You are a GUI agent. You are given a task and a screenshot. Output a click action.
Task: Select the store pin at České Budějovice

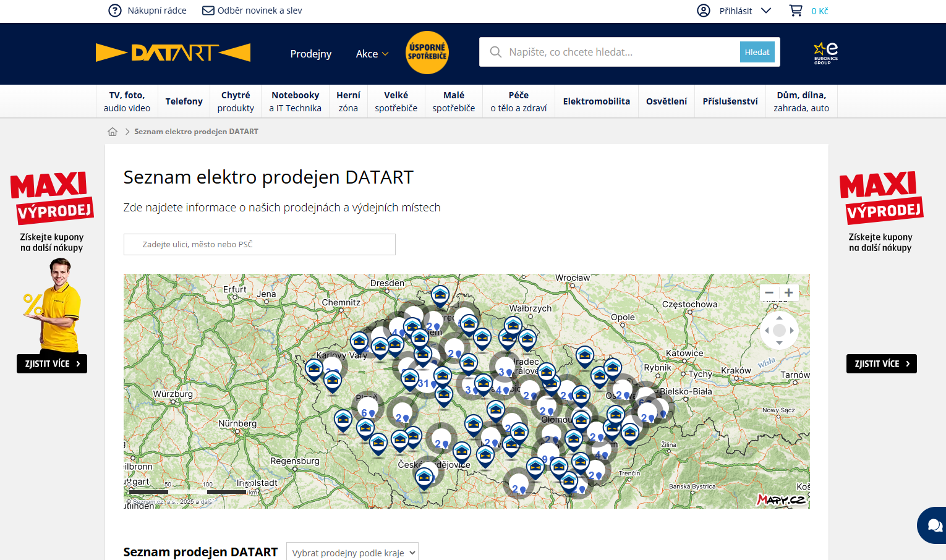click(x=424, y=478)
